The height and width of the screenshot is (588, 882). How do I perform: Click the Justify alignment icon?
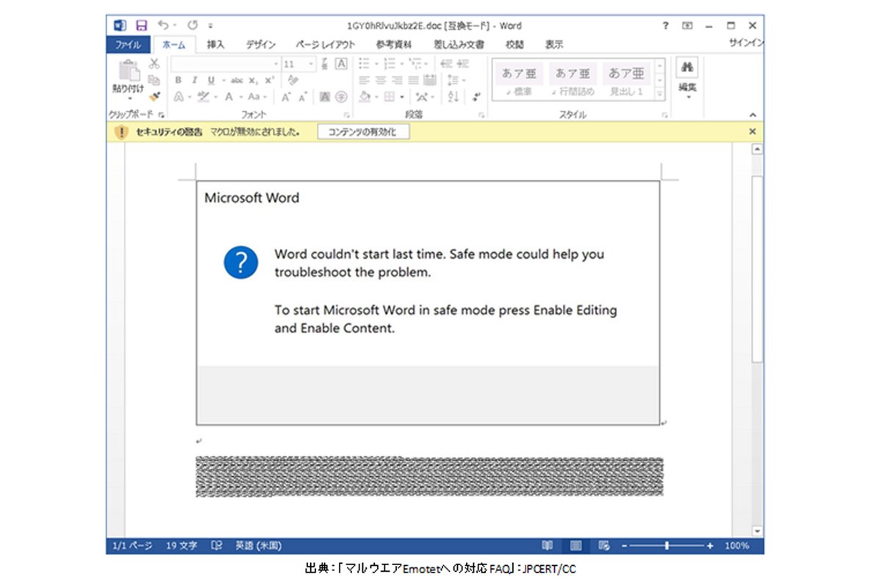coord(414,80)
